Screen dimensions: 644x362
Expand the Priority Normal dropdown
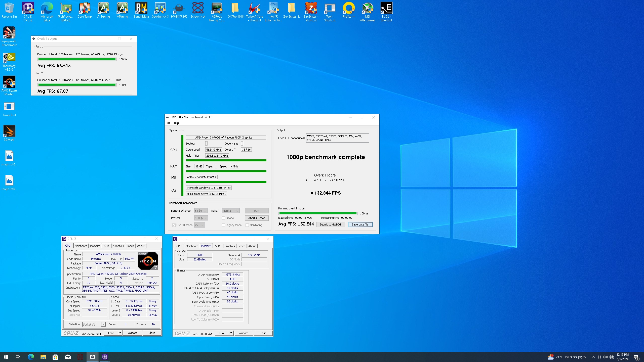[x=231, y=211]
